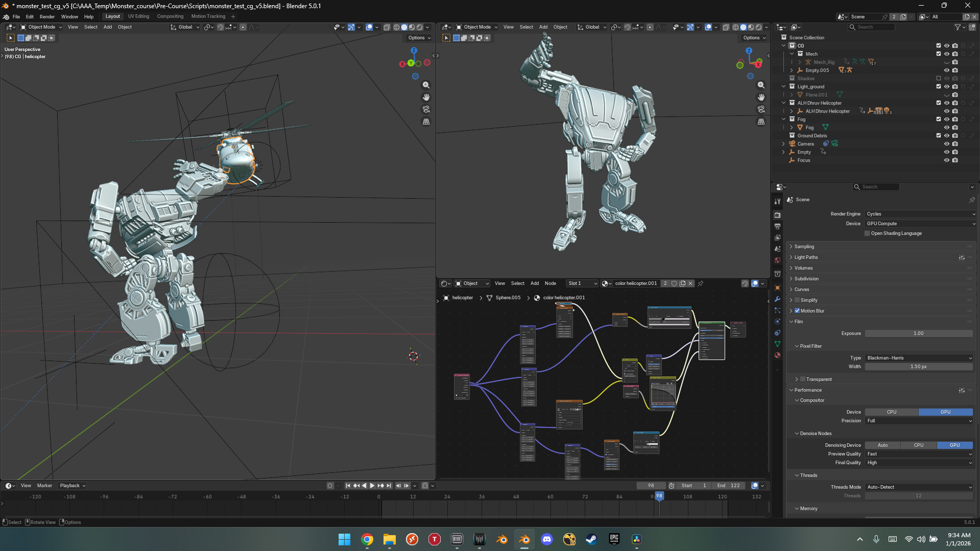The height and width of the screenshot is (551, 980).
Task: Click the Blender icon in Windows taskbar
Action: pyautogui.click(x=524, y=539)
